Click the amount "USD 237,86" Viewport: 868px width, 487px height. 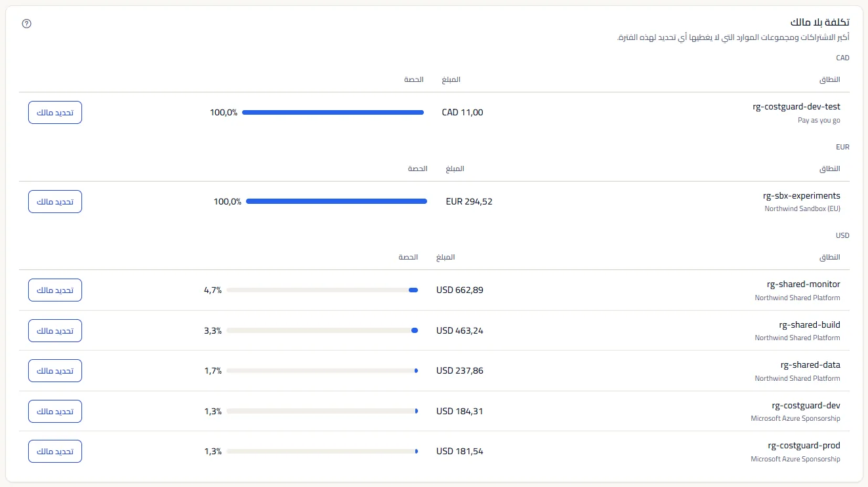460,370
